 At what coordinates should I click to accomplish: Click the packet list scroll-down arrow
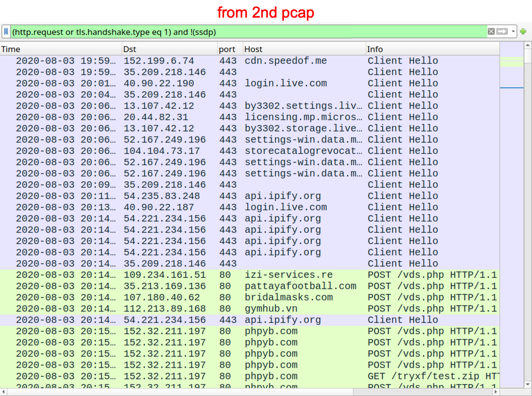[x=528, y=384]
